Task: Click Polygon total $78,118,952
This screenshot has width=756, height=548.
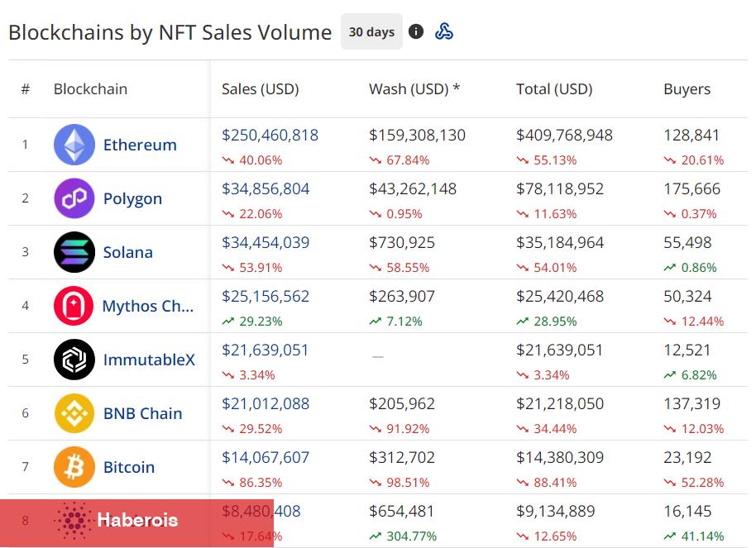Action: (x=560, y=188)
